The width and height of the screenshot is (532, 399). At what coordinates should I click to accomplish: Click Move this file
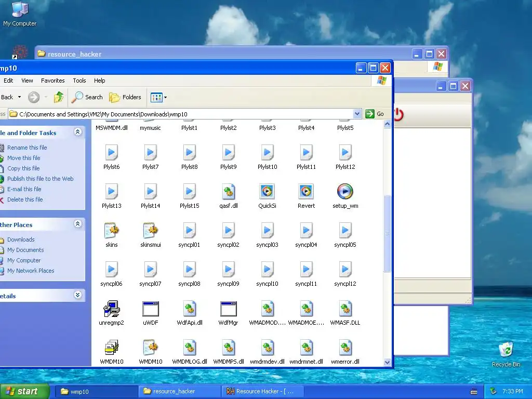(x=24, y=158)
